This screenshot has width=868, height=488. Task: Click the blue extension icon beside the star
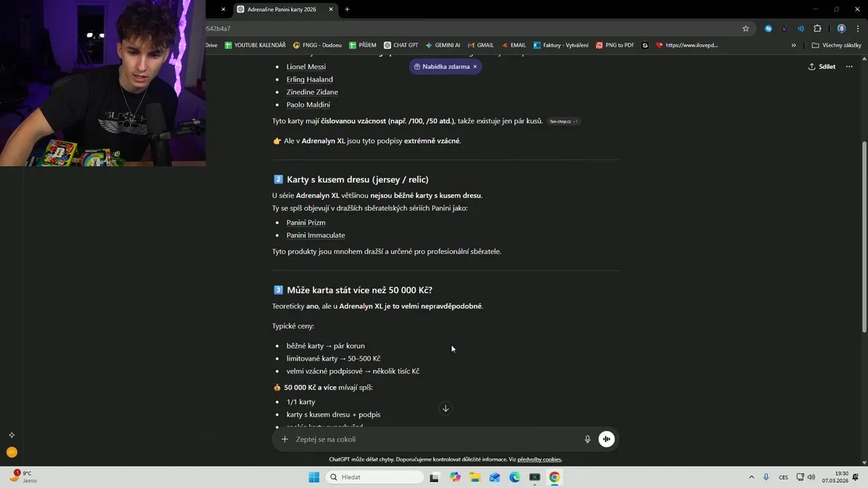(x=768, y=28)
